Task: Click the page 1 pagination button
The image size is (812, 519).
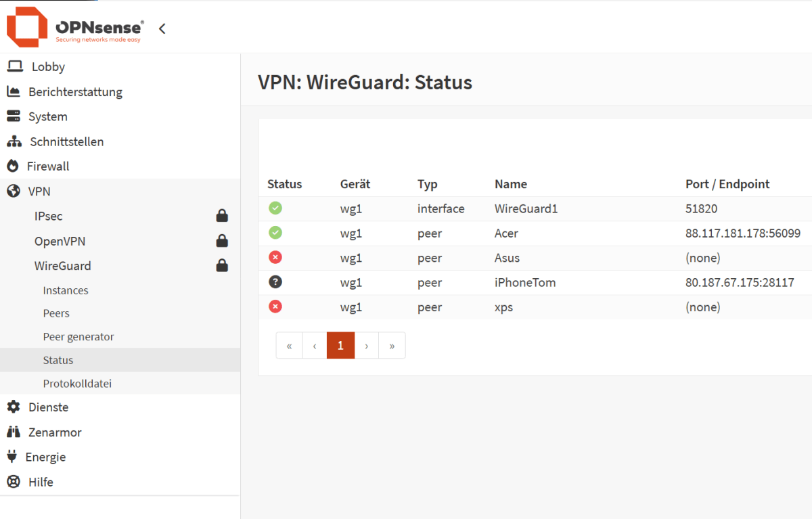Action: (340, 345)
